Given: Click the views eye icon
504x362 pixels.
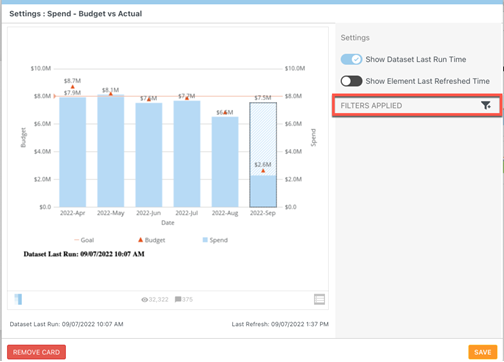Looking at the screenshot, I should click(x=144, y=300).
